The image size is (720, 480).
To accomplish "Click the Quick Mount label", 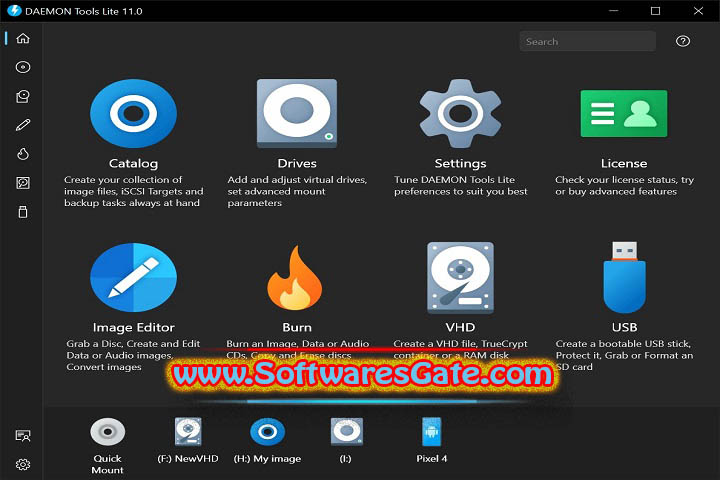I will tap(107, 464).
